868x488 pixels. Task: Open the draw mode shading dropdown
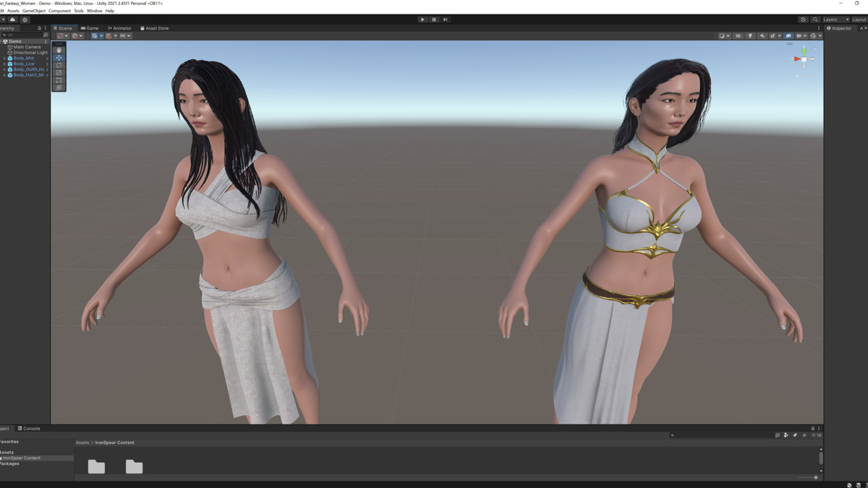(x=724, y=35)
